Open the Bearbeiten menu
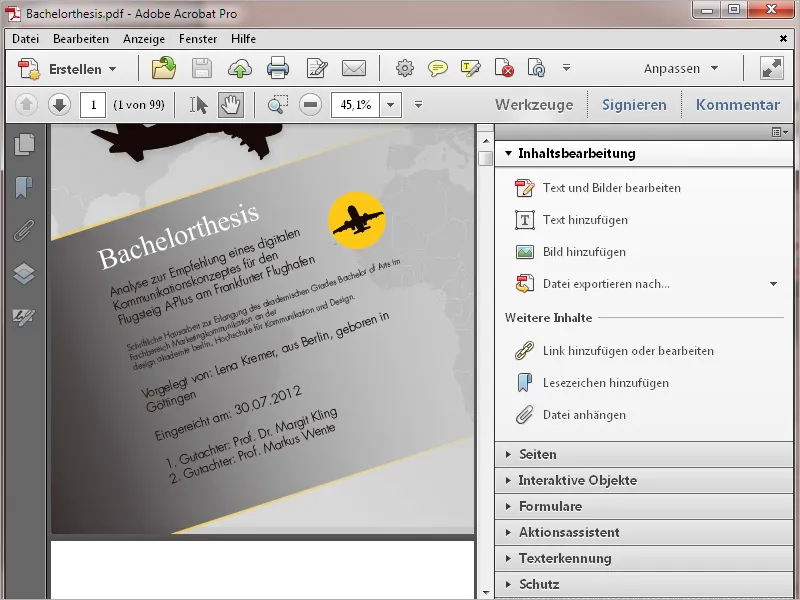800x600 pixels. (81, 39)
